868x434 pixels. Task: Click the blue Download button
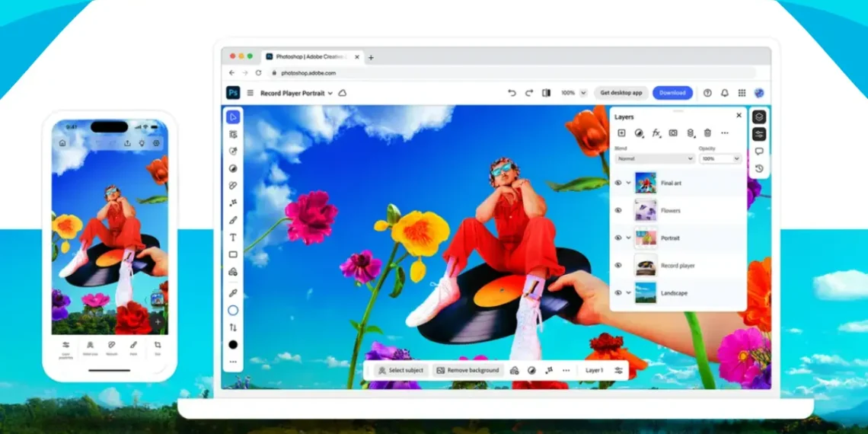672,93
